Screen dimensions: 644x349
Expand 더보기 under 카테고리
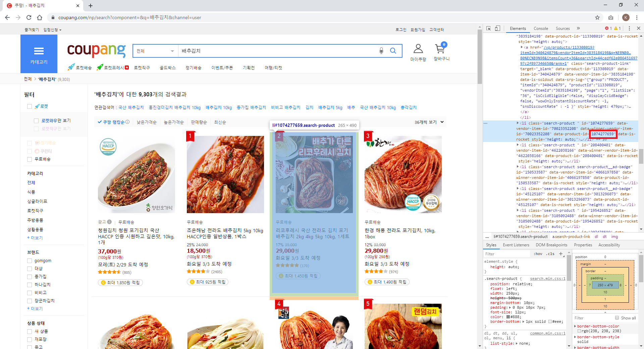(35, 238)
